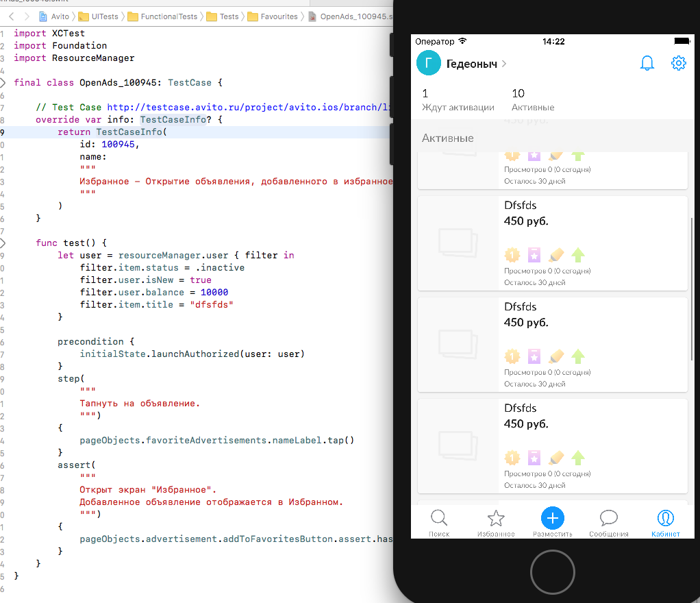The image size is (700, 603).
Task: Open Избранное tab label
Action: (495, 534)
